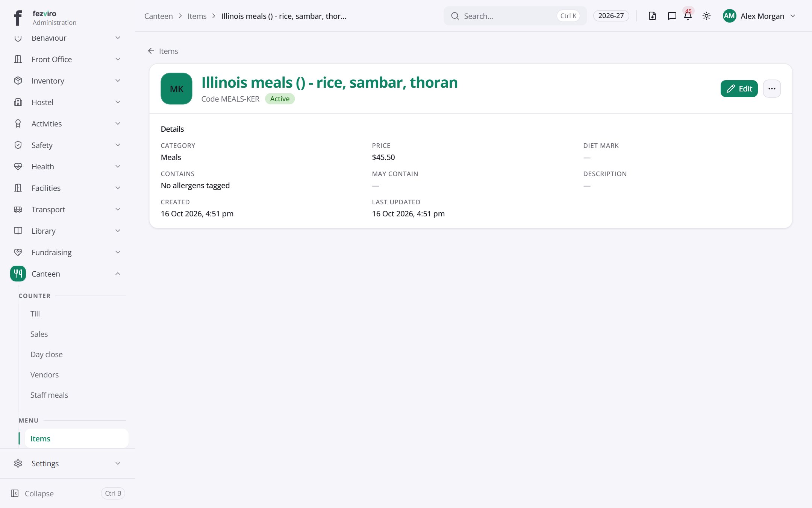Viewport: 812px width, 508px height.
Task: Go back via the Items arrow link
Action: (163, 51)
